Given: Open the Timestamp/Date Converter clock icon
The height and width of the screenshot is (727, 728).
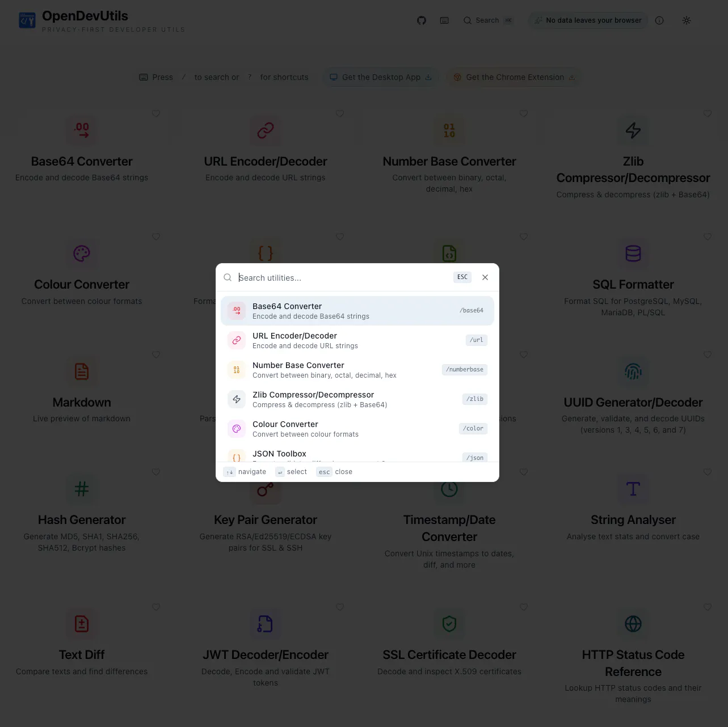Looking at the screenshot, I should coord(449,489).
